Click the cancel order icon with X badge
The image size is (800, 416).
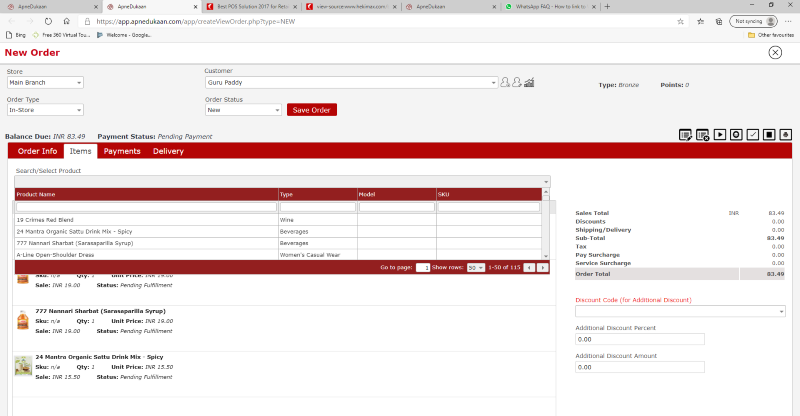point(703,134)
